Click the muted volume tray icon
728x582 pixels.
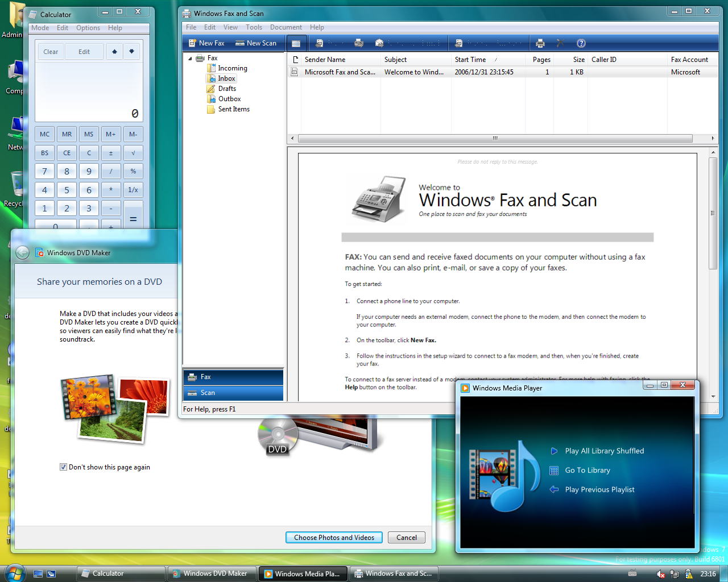[660, 574]
